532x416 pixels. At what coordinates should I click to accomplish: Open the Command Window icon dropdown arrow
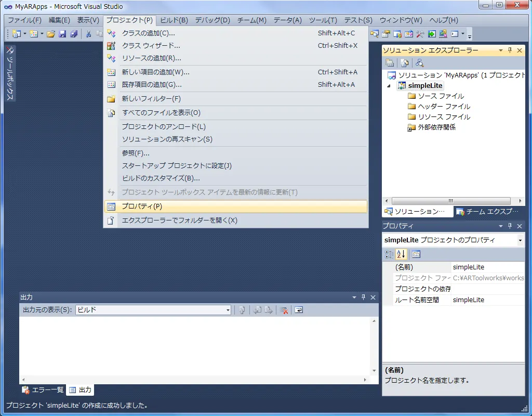(463, 34)
